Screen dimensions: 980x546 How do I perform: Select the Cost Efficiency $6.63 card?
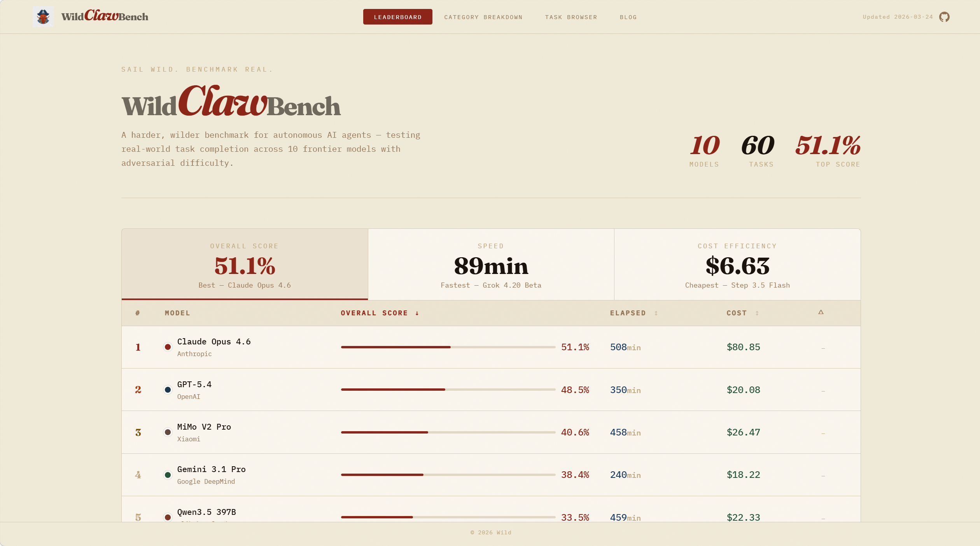click(737, 265)
